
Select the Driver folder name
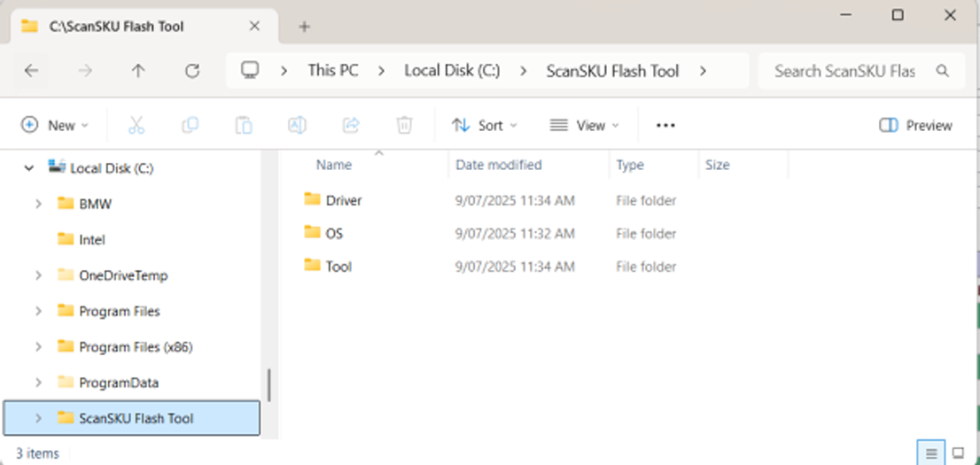pyautogui.click(x=344, y=200)
